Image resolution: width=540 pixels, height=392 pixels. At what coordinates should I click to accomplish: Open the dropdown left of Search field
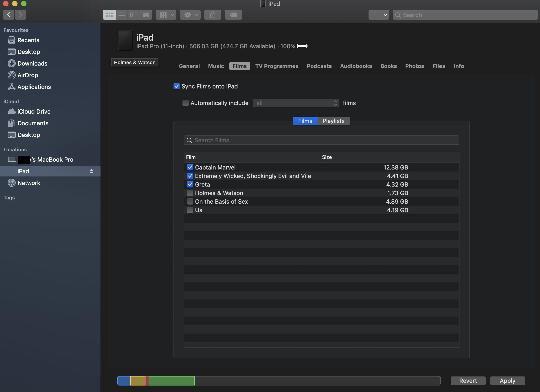(x=379, y=15)
